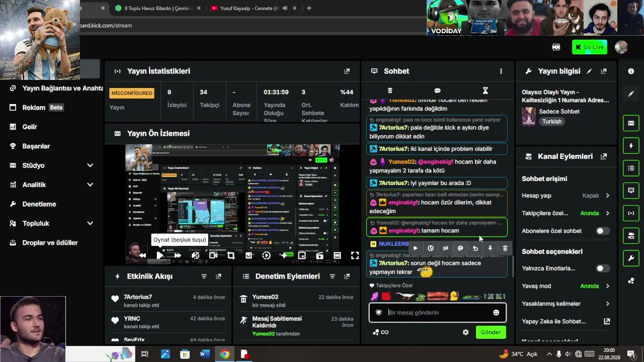Click the shield badge icon in message box
The height and width of the screenshot is (362, 644).
coord(379,313)
